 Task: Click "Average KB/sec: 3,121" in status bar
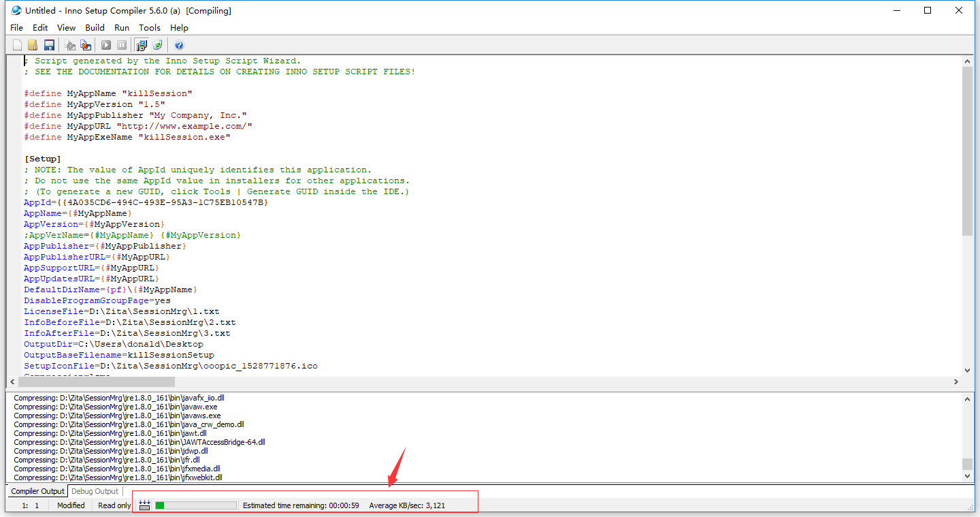(407, 505)
